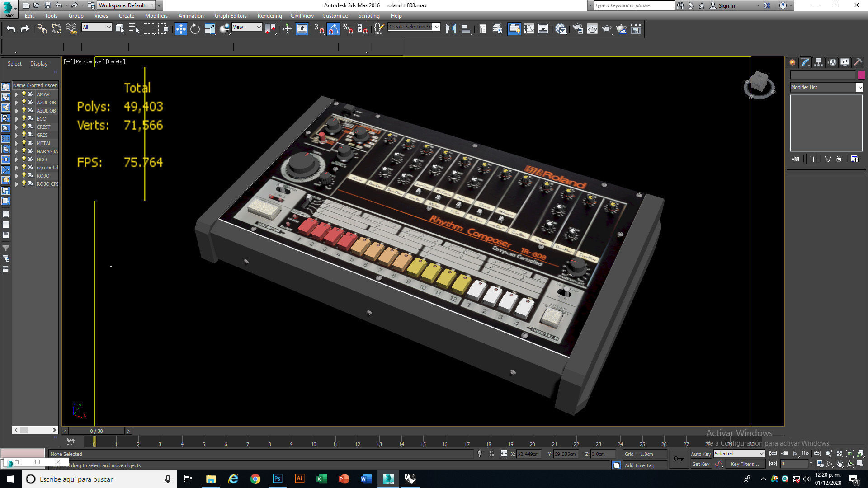Open Select by Name dialog

134,29
